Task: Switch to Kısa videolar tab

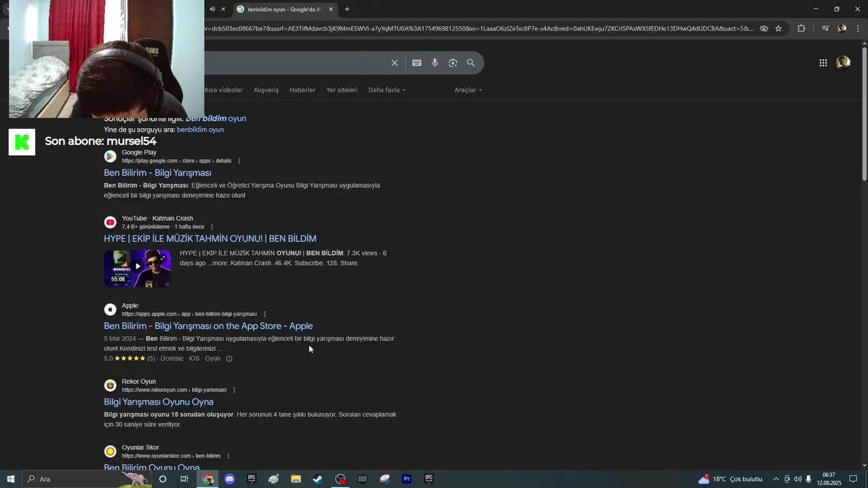Action: point(224,90)
